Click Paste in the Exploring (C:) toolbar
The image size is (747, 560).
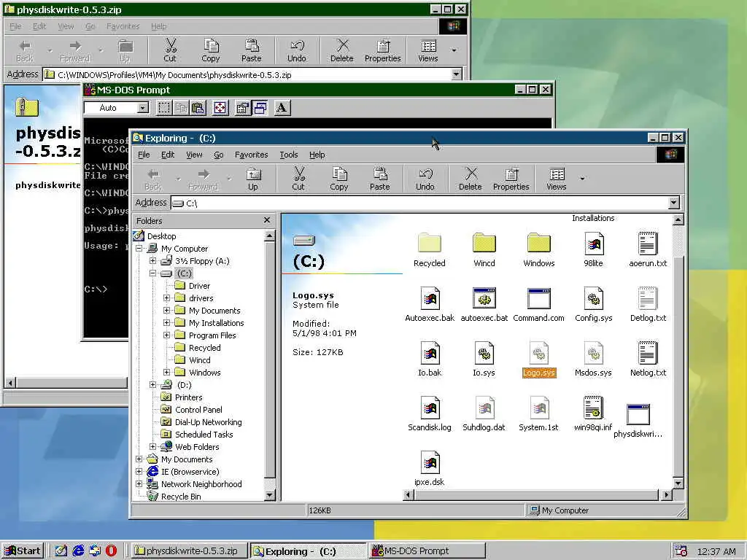(379, 179)
